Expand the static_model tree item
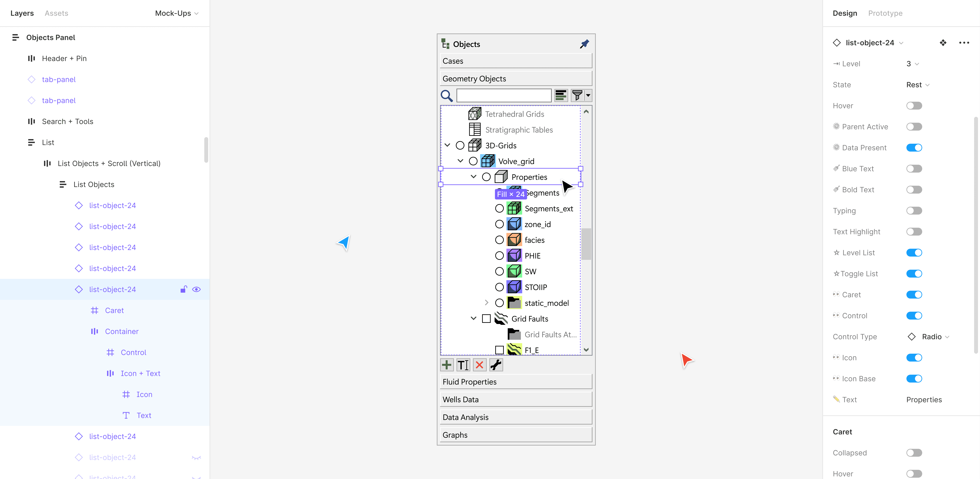The image size is (980, 479). coord(486,303)
